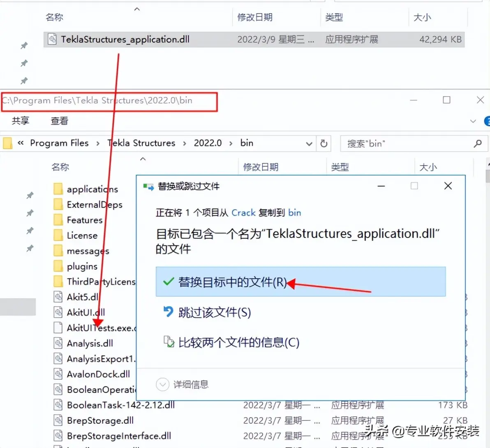Open the 查看 ribbon tab
This screenshot has width=490, height=448.
click(x=59, y=120)
